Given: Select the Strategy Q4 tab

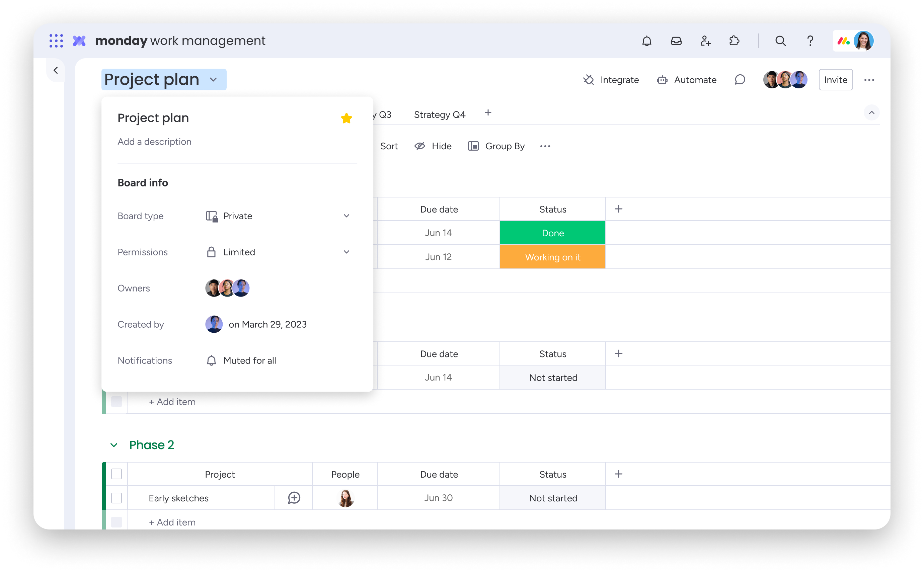Looking at the screenshot, I should [439, 114].
